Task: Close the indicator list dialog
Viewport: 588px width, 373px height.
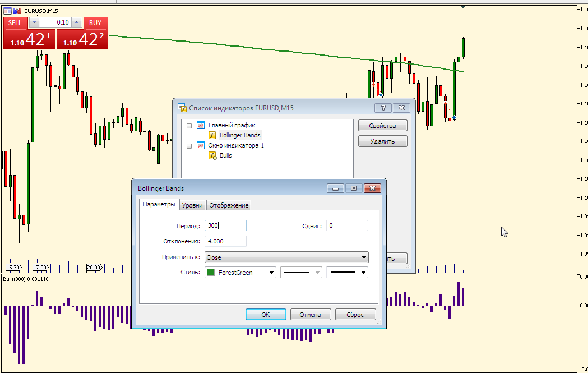Action: tap(401, 108)
